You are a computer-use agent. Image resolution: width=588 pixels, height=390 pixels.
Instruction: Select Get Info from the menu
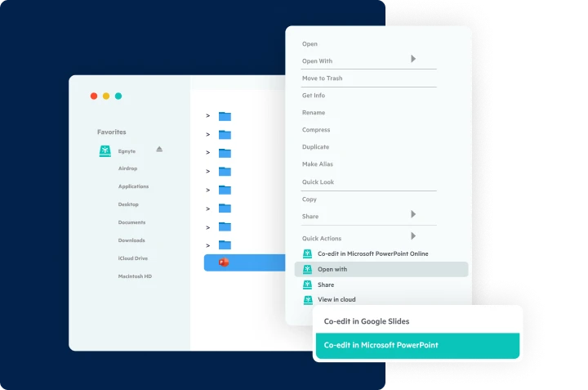click(314, 96)
